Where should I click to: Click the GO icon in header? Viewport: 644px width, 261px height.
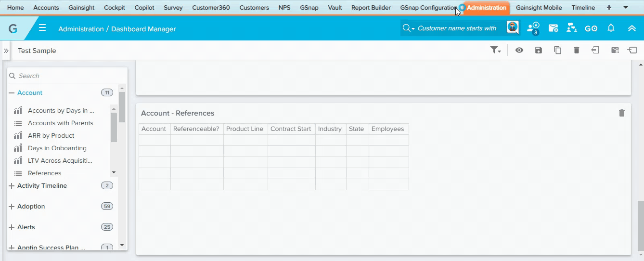(x=591, y=28)
